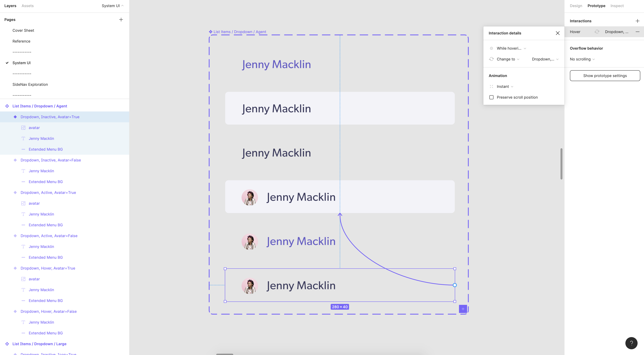Add a new page with plus icon

pyautogui.click(x=121, y=19)
